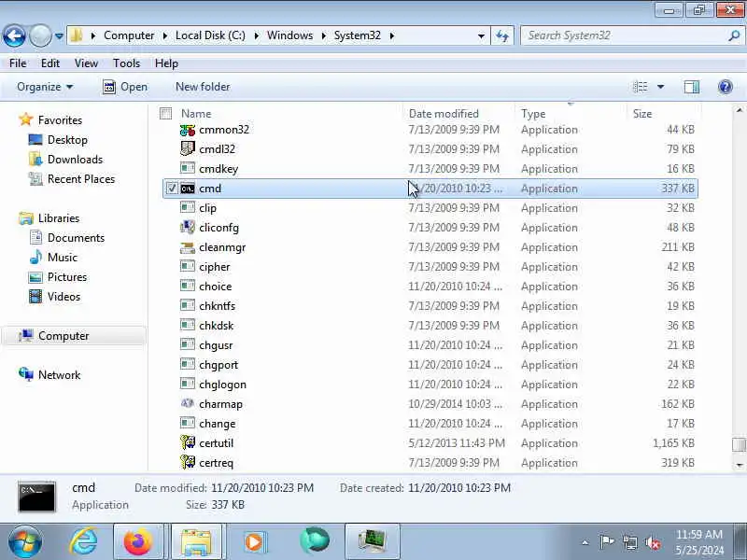Open the View menu
This screenshot has width=747, height=560.
click(x=86, y=63)
